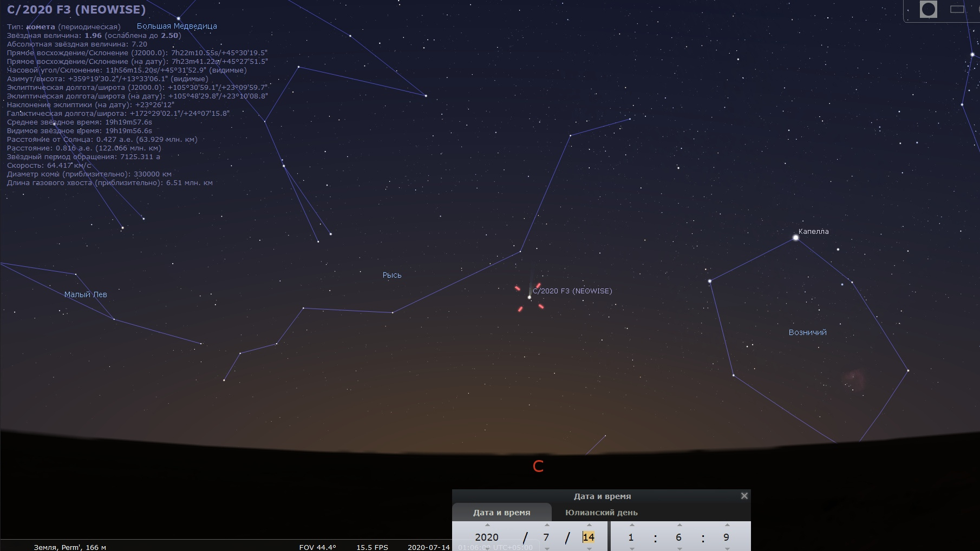
Task: Close the Date and time dialog
Action: pyautogui.click(x=744, y=496)
